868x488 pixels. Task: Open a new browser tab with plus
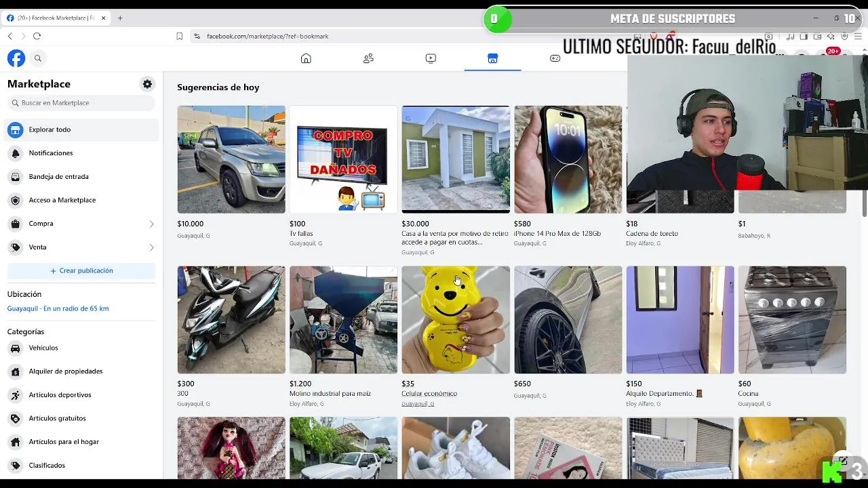[x=120, y=18]
